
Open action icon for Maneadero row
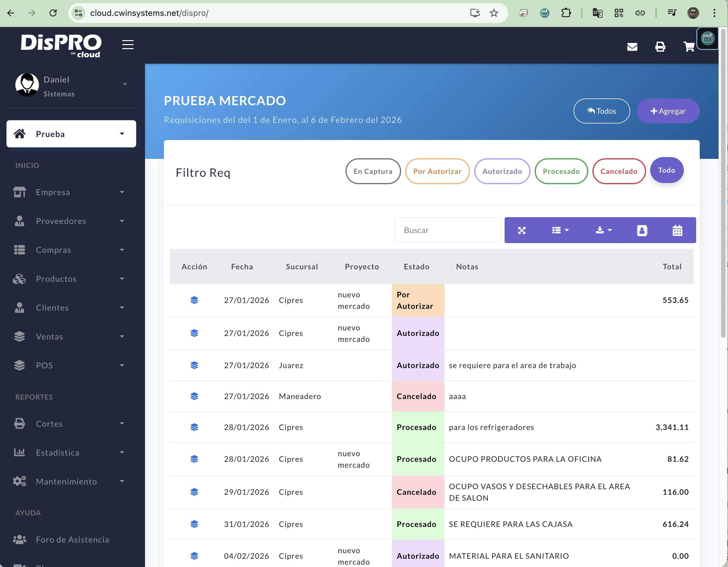[x=194, y=396]
